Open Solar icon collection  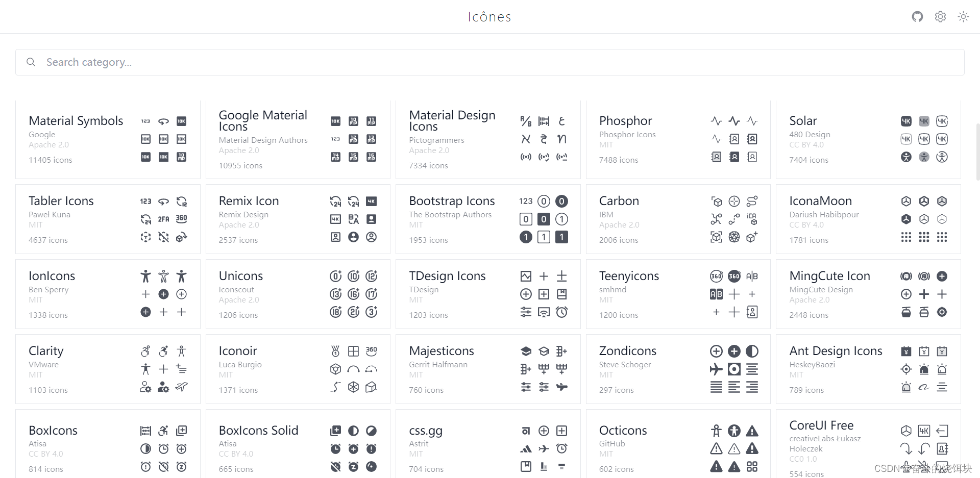click(868, 140)
